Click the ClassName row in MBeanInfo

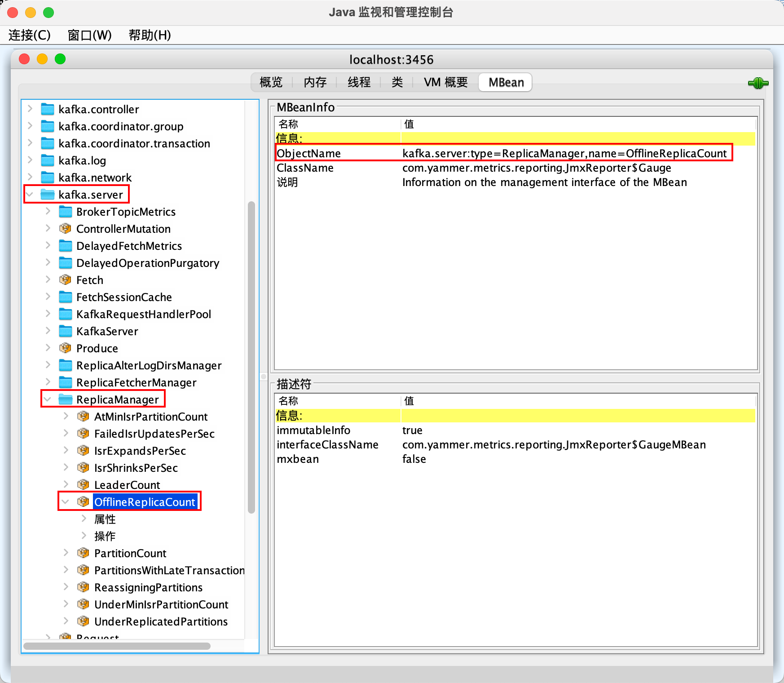[x=515, y=168]
